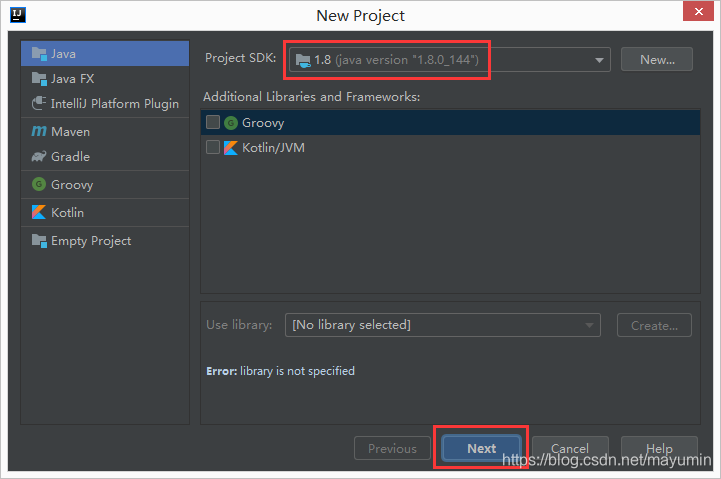Click the Kotlin logo icon in sidebar
Image resolution: width=721 pixels, height=479 pixels.
[x=39, y=212]
